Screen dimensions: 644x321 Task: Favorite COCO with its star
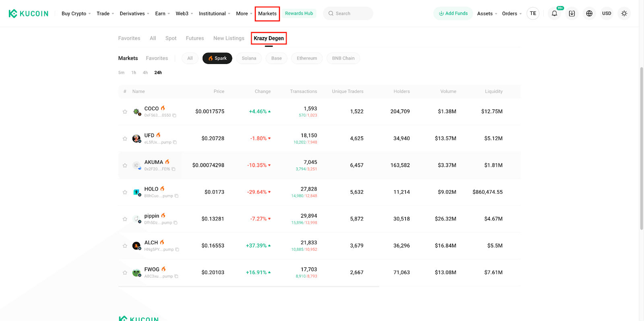[125, 112]
